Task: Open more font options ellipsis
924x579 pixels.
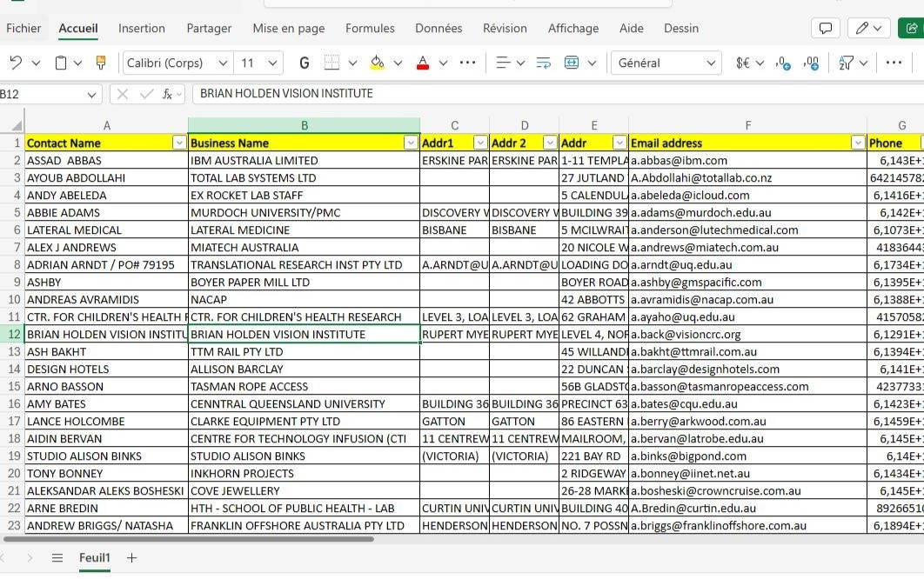Action: [467, 63]
